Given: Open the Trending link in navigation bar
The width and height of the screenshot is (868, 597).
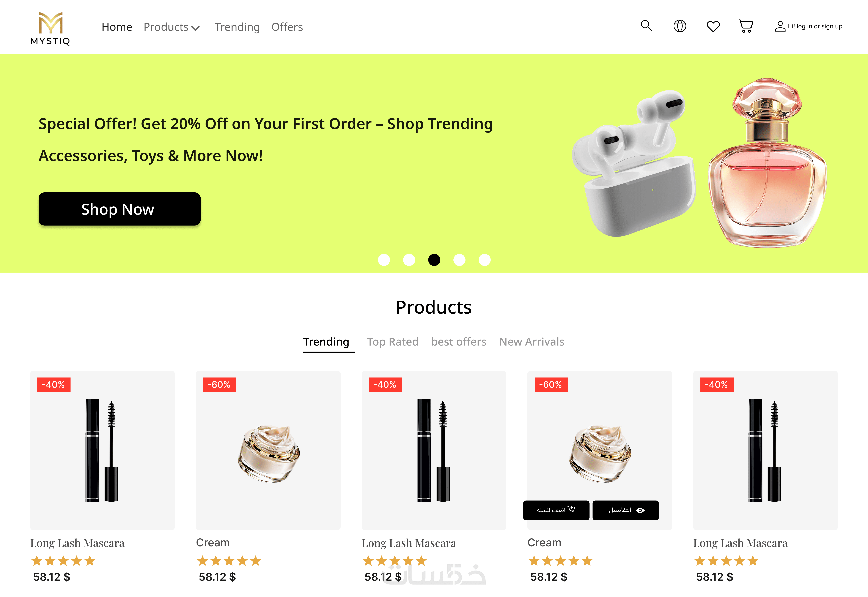Looking at the screenshot, I should pos(237,27).
